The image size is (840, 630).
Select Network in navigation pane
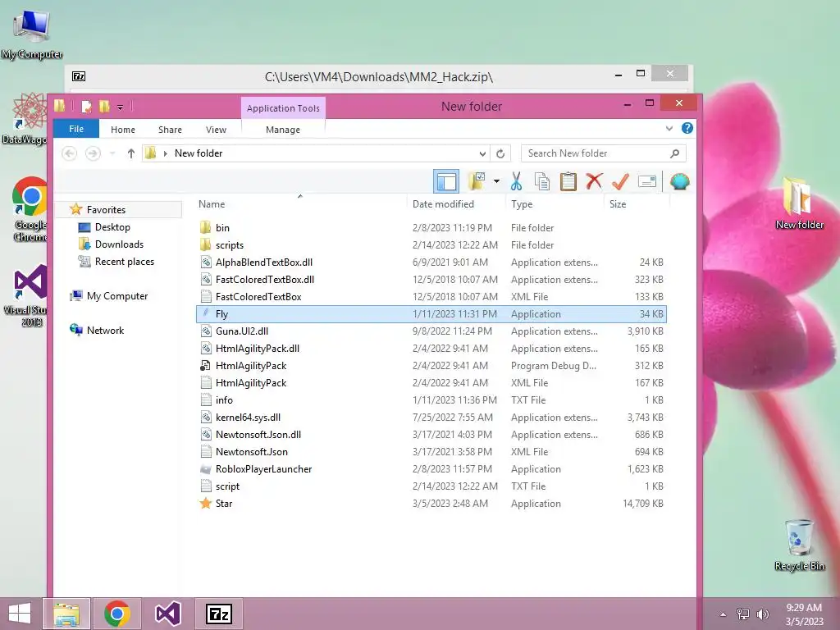point(105,331)
